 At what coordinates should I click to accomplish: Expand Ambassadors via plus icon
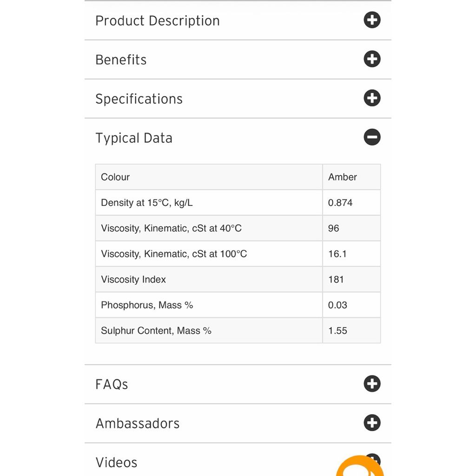coord(372,423)
